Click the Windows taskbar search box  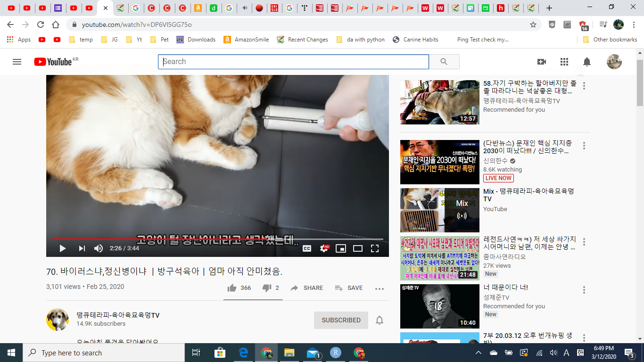tap(104, 353)
